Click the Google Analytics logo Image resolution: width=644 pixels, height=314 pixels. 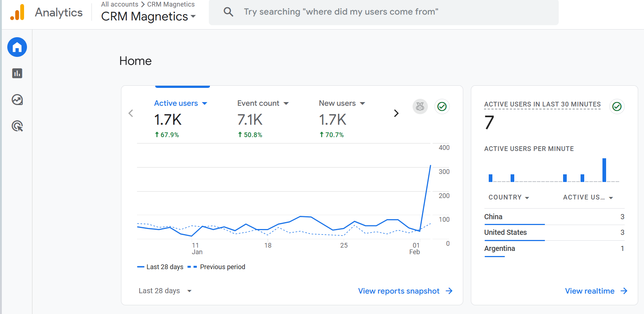(x=17, y=12)
